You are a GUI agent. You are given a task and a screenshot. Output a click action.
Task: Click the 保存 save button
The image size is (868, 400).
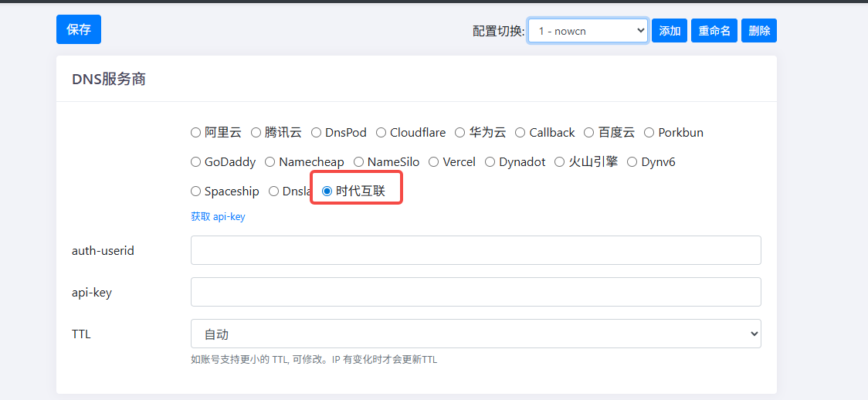pos(78,29)
